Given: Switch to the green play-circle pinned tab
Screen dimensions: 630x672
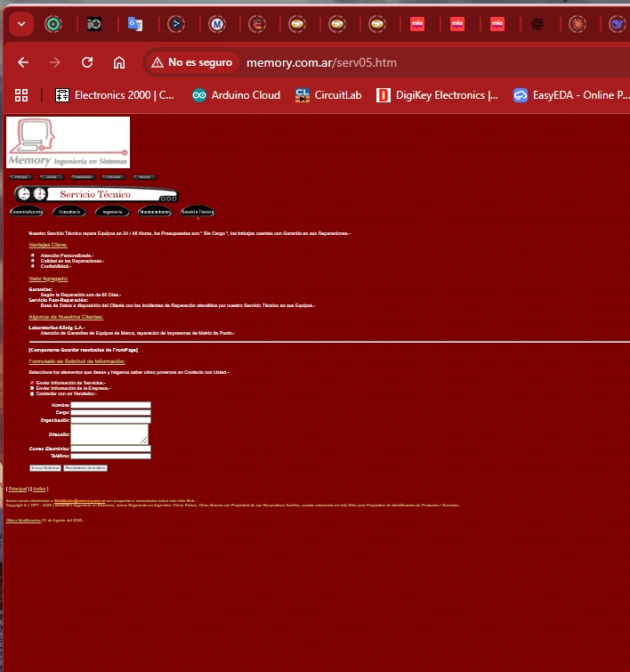Looking at the screenshot, I should point(53,24).
